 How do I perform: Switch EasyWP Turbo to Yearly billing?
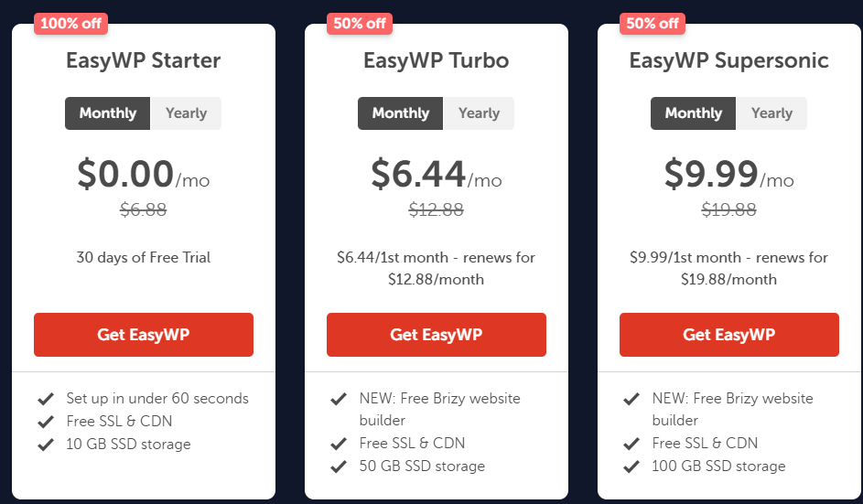[x=479, y=113]
